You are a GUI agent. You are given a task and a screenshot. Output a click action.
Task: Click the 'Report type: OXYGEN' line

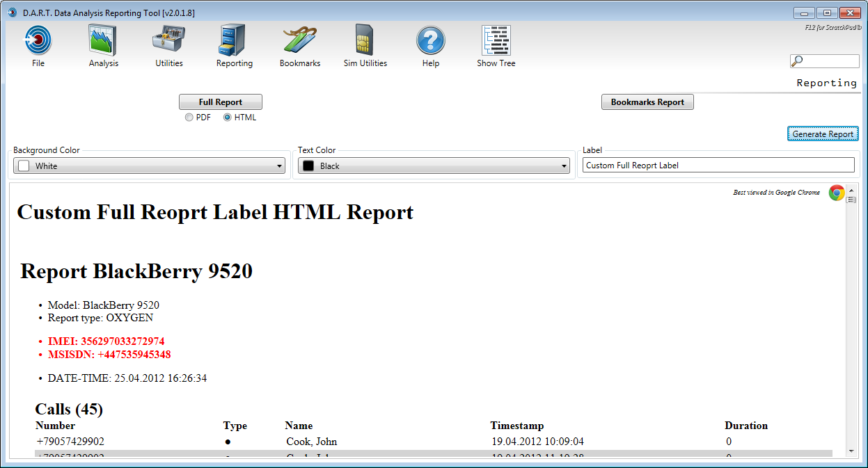[100, 318]
